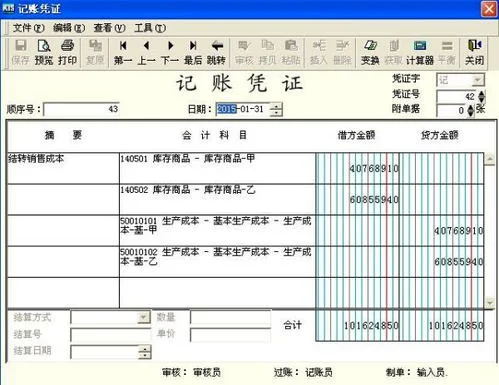Open the Calculator (计算器) tool
This screenshot has height=385, width=499.
click(420, 53)
